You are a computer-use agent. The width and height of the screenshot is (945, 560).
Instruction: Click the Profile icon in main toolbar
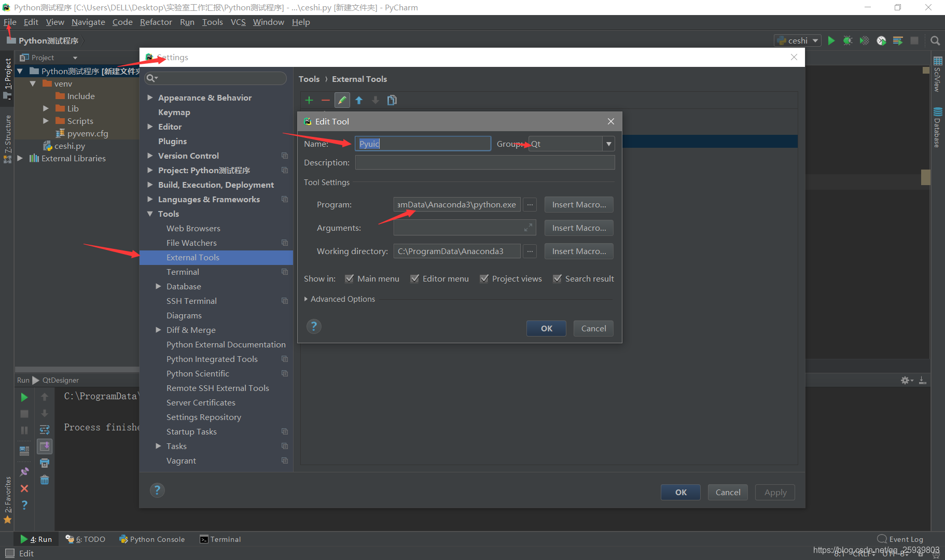pyautogui.click(x=881, y=40)
